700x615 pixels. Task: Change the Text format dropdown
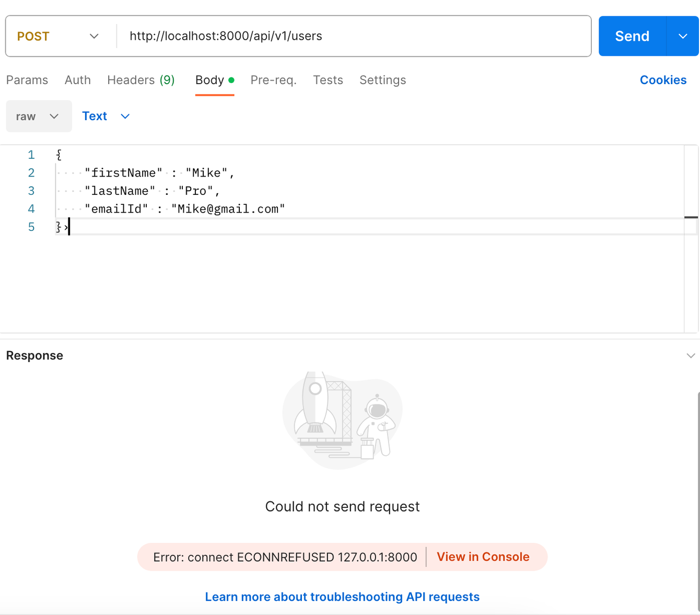[x=106, y=116]
